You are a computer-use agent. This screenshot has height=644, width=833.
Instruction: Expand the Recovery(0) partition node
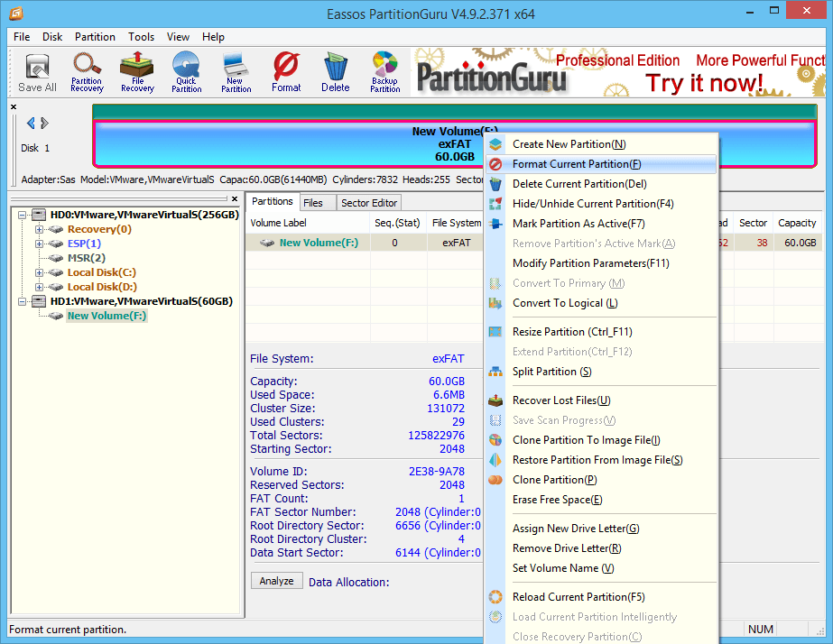point(40,229)
